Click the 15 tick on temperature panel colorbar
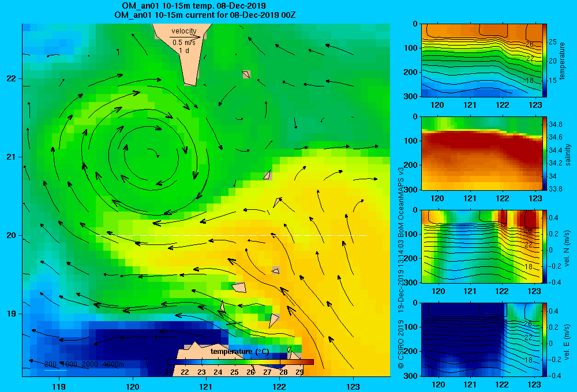The image size is (577, 392). [x=553, y=81]
